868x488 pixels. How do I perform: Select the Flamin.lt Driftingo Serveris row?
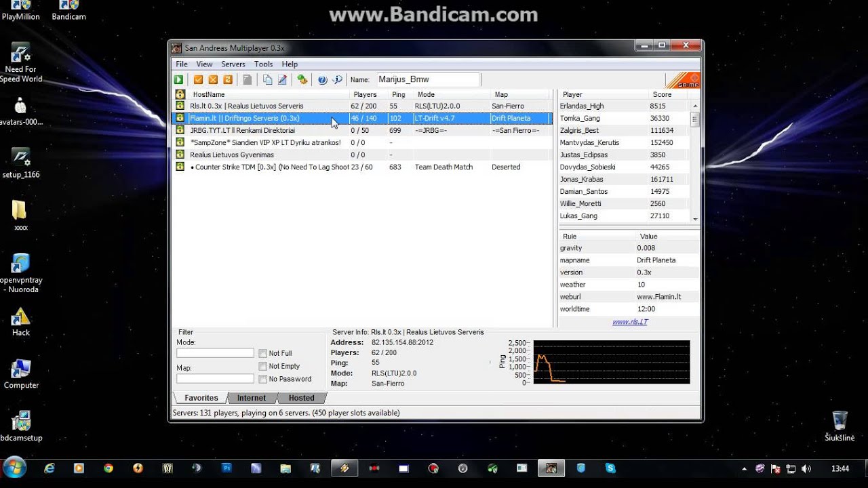[x=363, y=119]
